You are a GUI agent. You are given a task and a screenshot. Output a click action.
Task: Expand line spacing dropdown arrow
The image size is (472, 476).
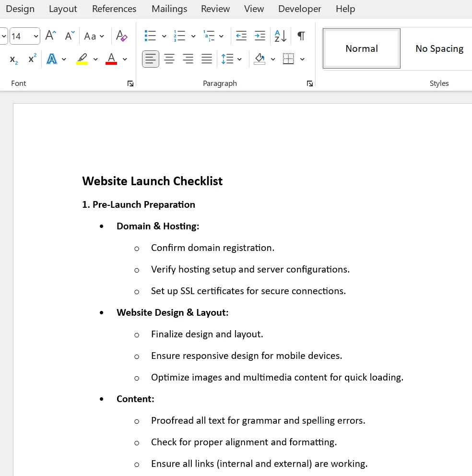(x=239, y=59)
